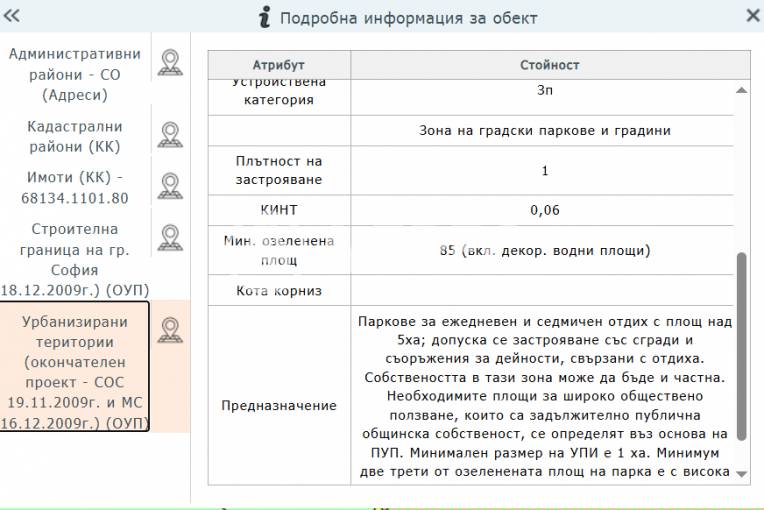764x510 pixels.
Task: Select 'Зона на градски паркове и градини' cell
Action: point(543,131)
